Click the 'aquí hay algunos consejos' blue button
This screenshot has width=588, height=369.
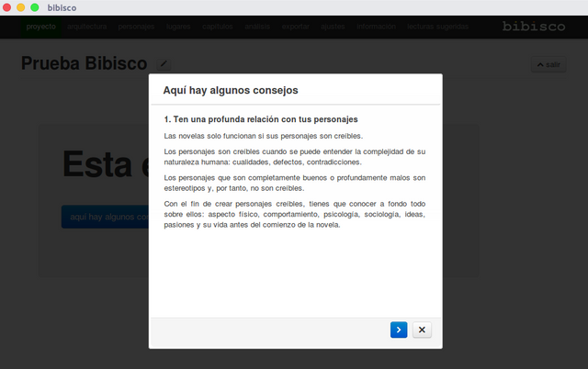(x=106, y=217)
